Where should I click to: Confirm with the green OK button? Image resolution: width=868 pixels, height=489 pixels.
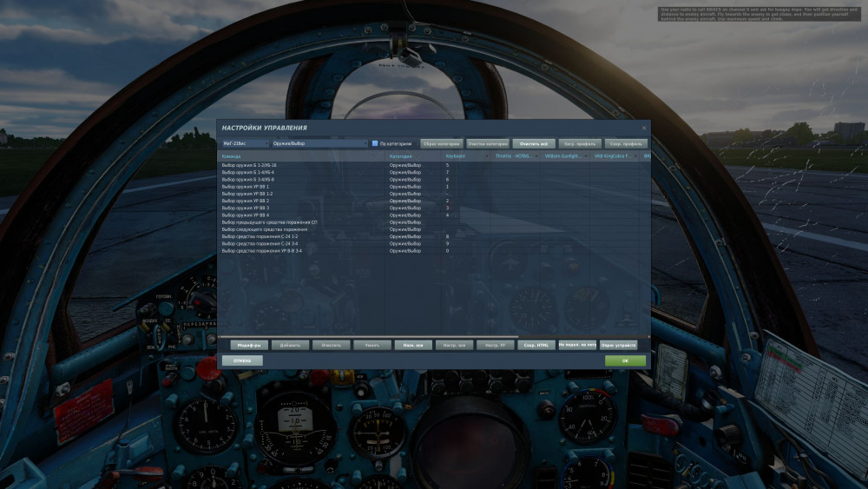pyautogui.click(x=625, y=360)
